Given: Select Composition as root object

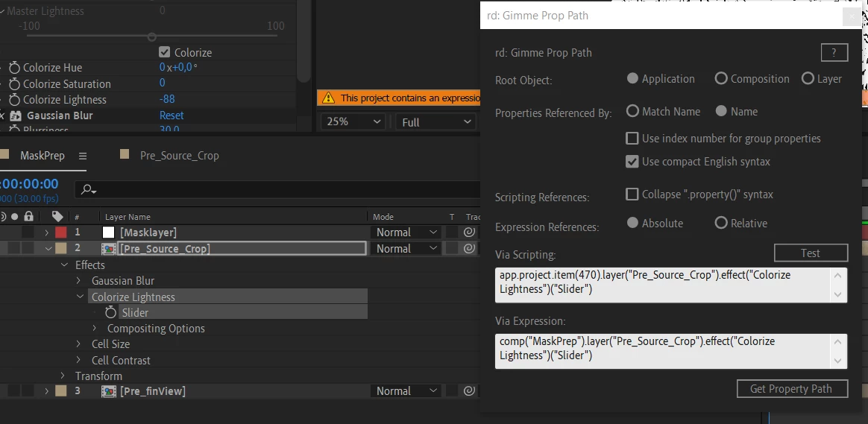Looking at the screenshot, I should 721,78.
